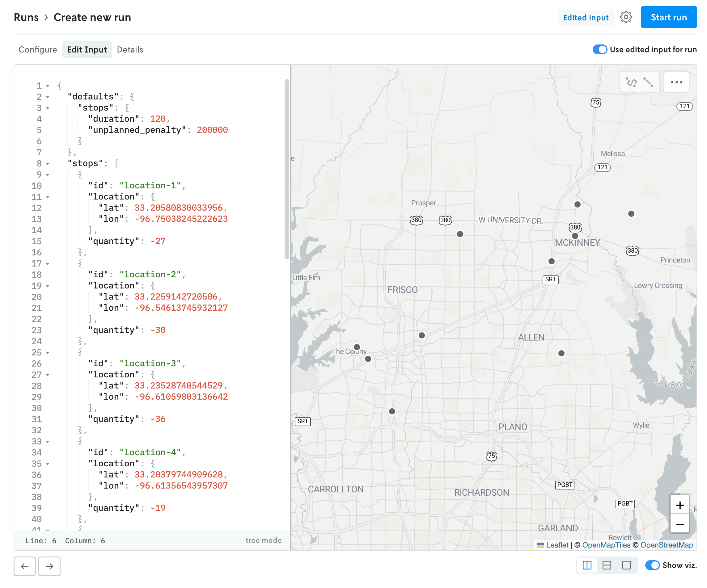The width and height of the screenshot is (707, 588).
Task: Click the JSON editor vertical scrollbar
Action: [x=287, y=168]
